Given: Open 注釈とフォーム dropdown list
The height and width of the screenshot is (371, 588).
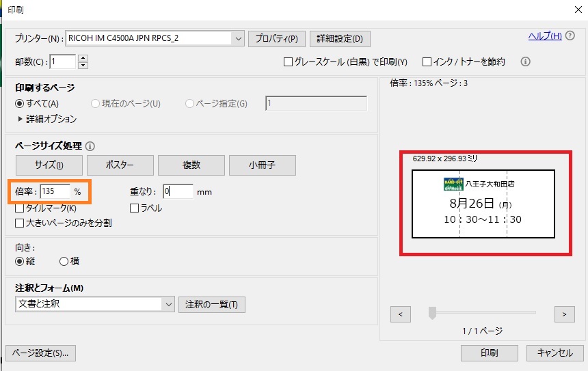Looking at the screenshot, I should [x=168, y=304].
